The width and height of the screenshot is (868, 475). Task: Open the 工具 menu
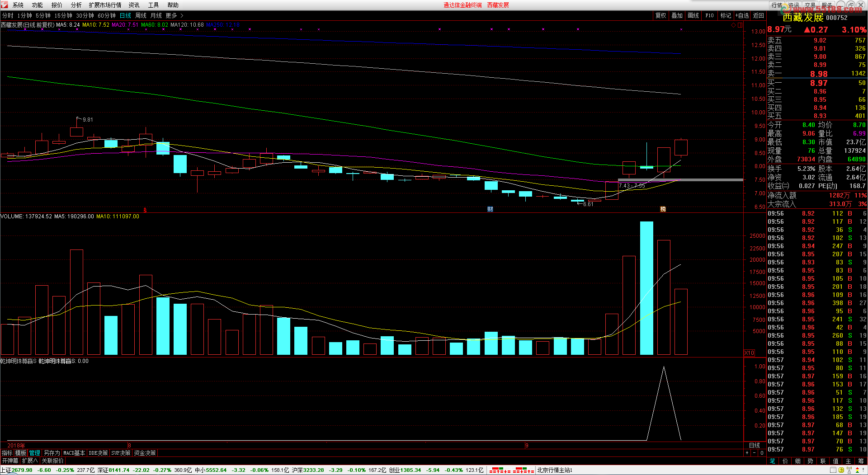(153, 5)
